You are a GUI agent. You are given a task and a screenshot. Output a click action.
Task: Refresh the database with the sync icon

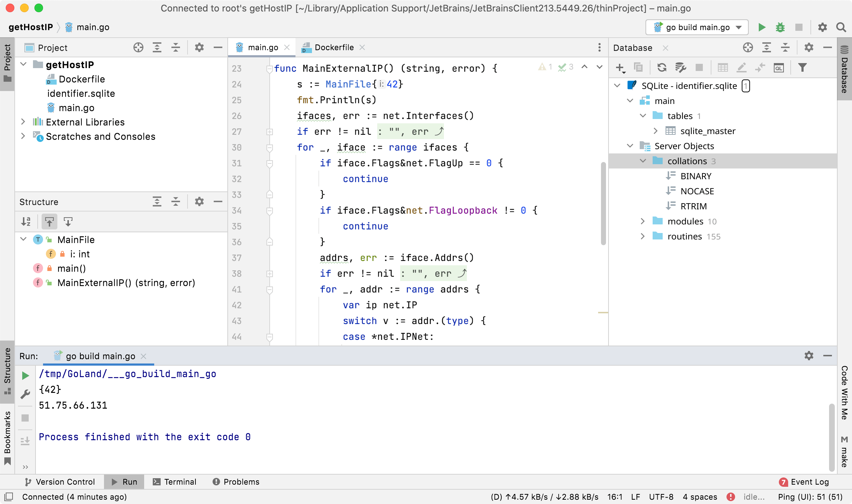[662, 67]
